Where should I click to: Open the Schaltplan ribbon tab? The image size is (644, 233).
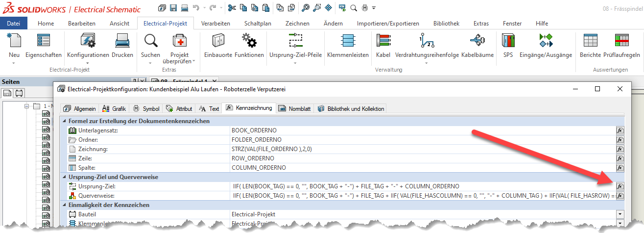258,23
